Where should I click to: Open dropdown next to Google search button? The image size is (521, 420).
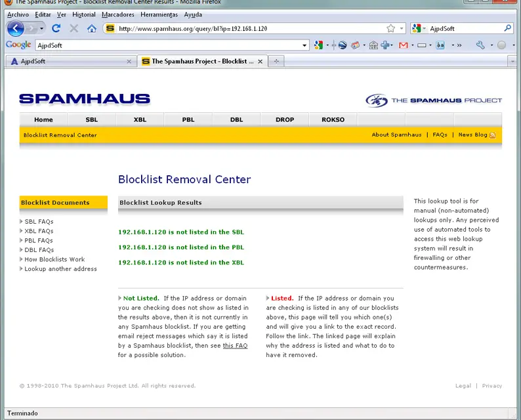point(327,45)
